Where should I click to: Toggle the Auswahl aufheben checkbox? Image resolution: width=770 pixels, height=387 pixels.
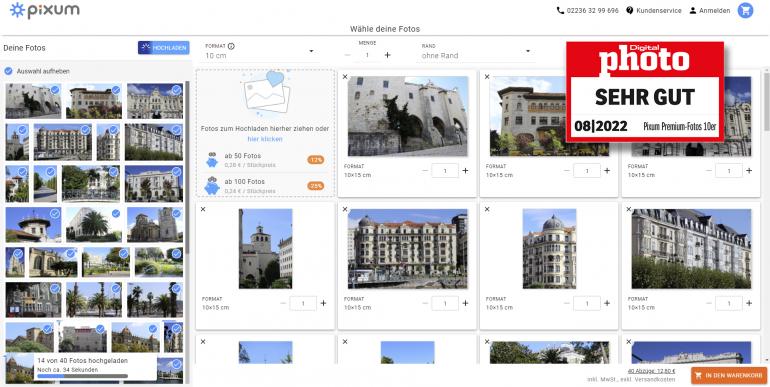tap(8, 71)
